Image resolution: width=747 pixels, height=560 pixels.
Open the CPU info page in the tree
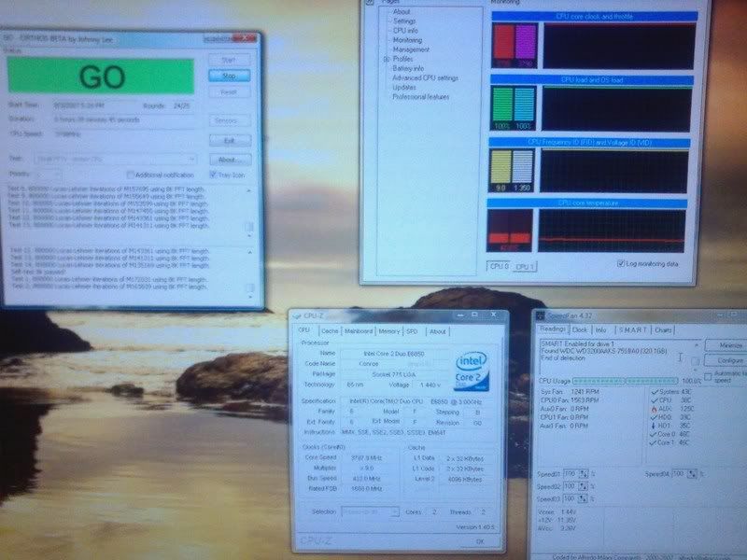click(405, 31)
